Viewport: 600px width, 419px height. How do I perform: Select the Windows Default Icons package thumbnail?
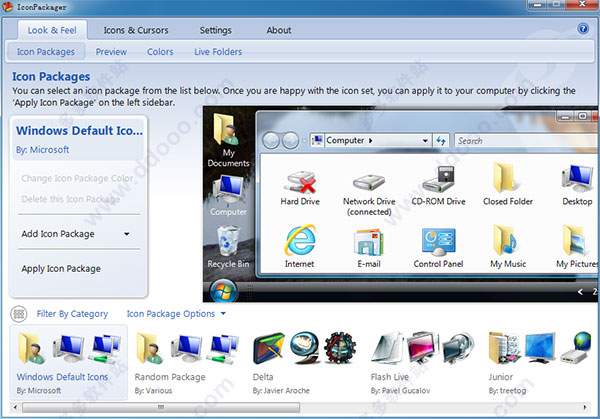pos(68,362)
